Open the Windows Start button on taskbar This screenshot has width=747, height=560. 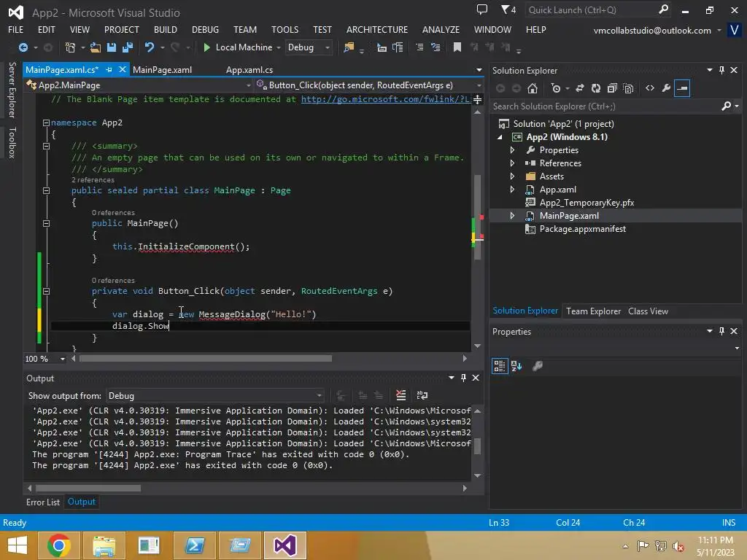click(18, 545)
